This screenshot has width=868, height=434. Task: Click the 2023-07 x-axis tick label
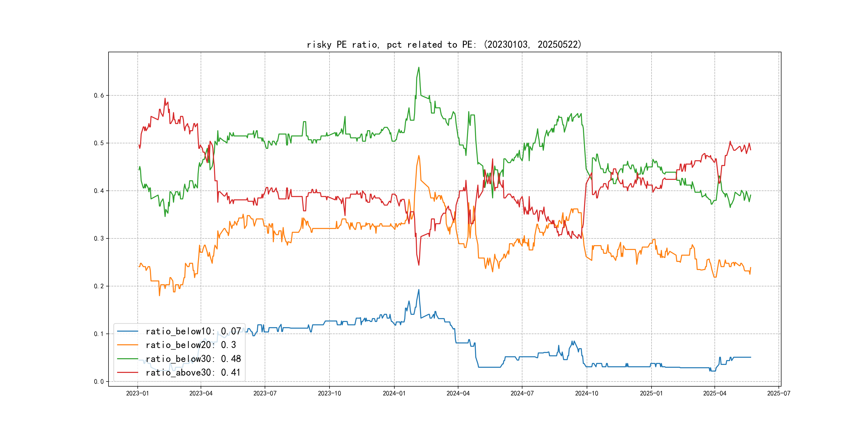click(265, 393)
